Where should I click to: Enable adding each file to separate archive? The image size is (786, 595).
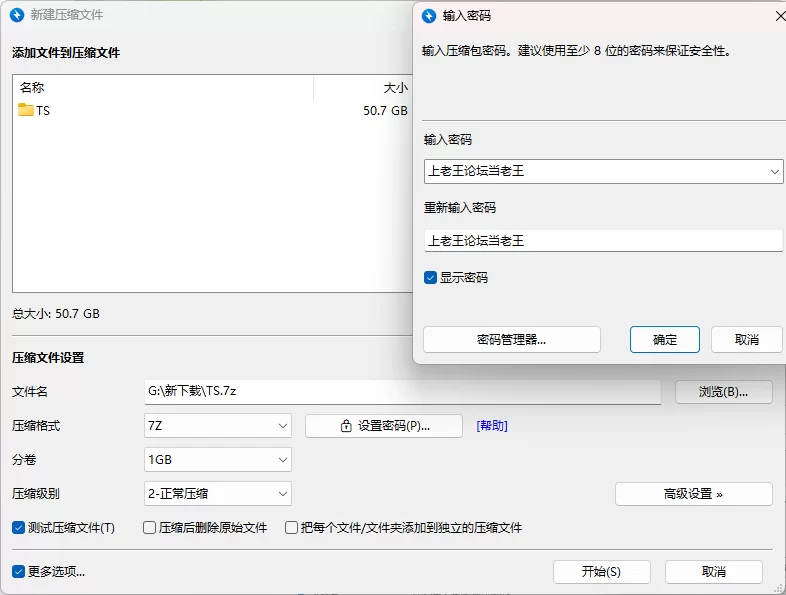[x=291, y=527]
